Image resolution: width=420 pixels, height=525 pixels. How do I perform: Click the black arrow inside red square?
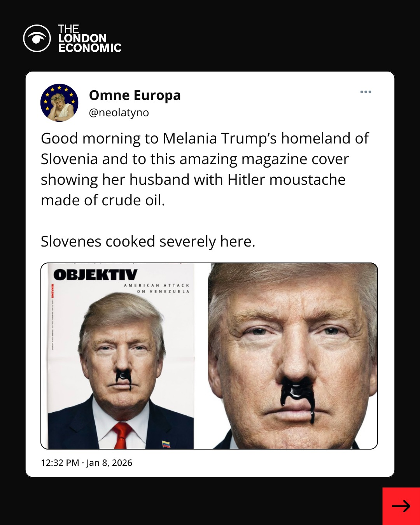pyautogui.click(x=401, y=506)
